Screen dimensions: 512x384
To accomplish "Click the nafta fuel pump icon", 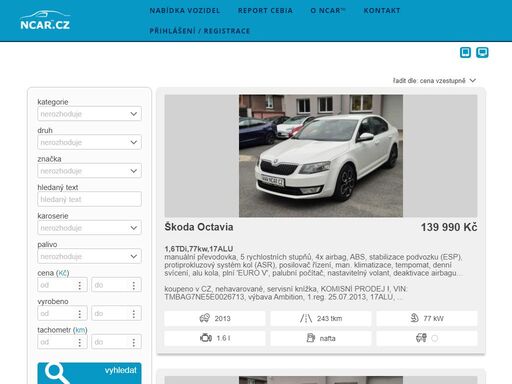I will (x=310, y=338).
